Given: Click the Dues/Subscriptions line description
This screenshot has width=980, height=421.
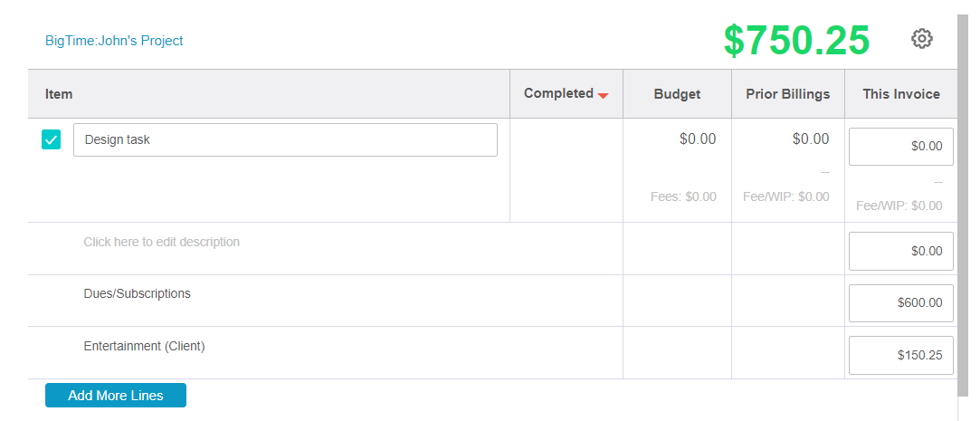Looking at the screenshot, I should tap(138, 294).
